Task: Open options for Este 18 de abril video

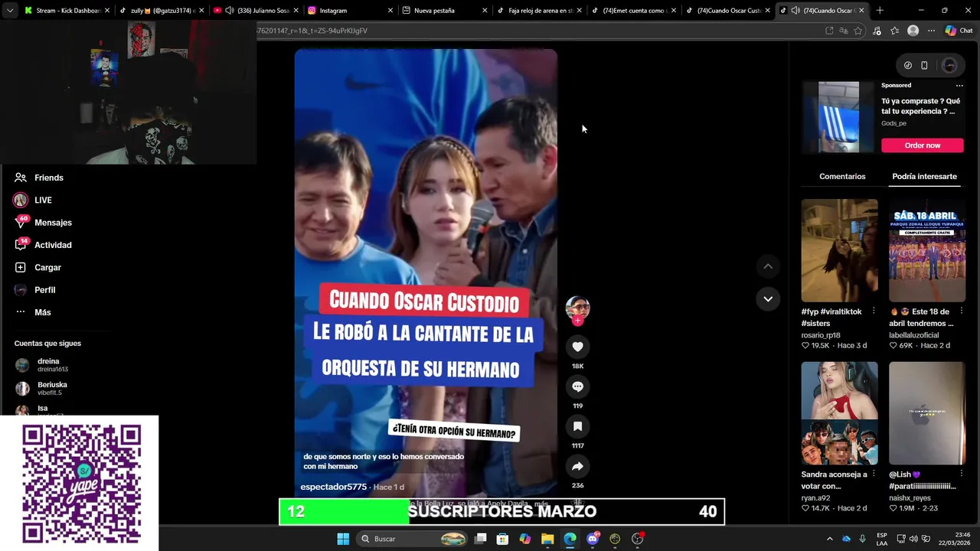Action: [962, 311]
